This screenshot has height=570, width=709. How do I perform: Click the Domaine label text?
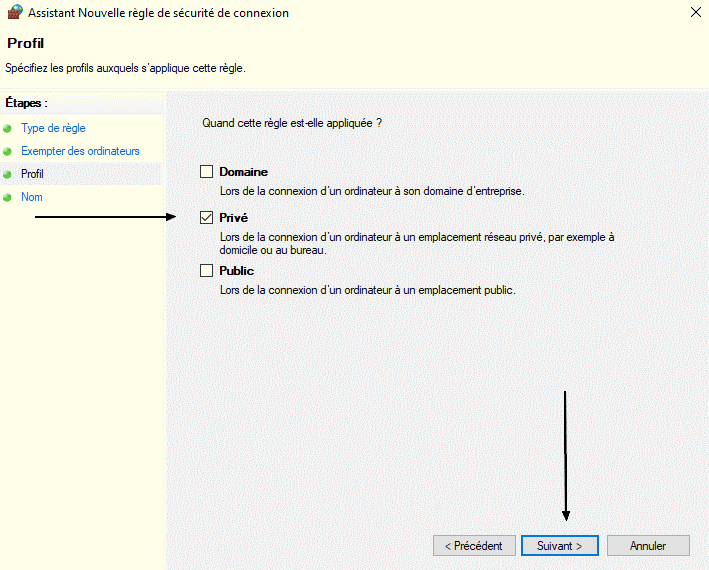244,172
